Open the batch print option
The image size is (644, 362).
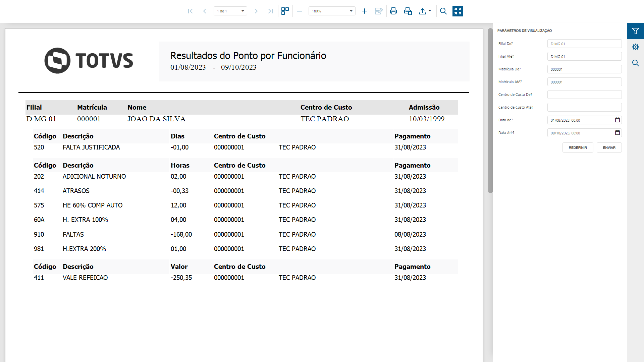pyautogui.click(x=408, y=11)
